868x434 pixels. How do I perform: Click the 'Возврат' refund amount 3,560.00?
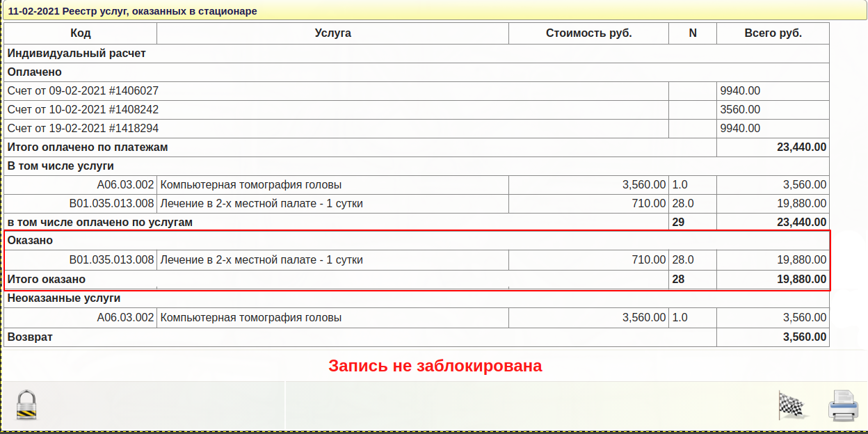click(x=804, y=337)
